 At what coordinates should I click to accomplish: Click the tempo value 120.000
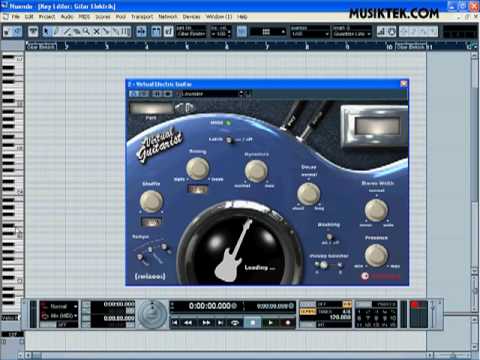coord(340,317)
